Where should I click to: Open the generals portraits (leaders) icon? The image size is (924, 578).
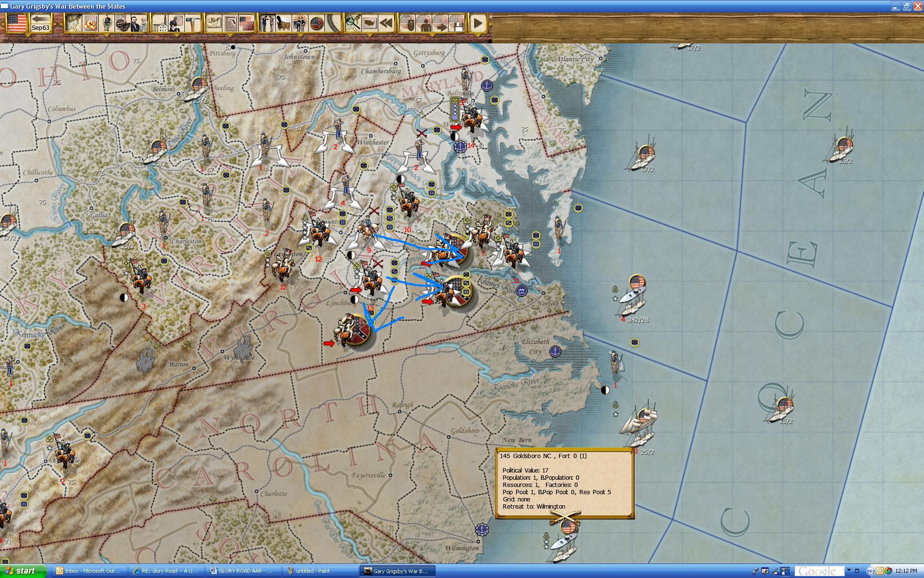(139, 23)
